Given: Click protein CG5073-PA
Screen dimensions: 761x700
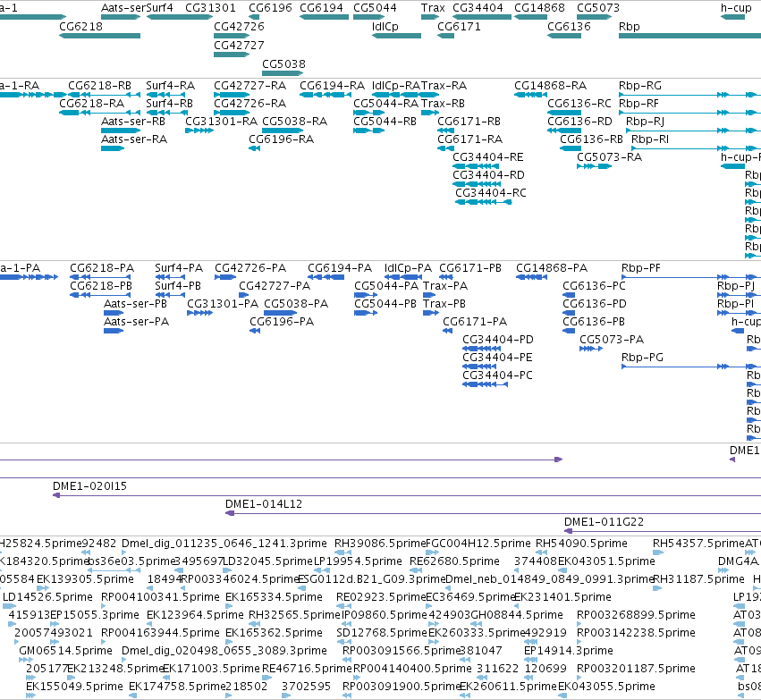Looking at the screenshot, I should pyautogui.click(x=612, y=340).
